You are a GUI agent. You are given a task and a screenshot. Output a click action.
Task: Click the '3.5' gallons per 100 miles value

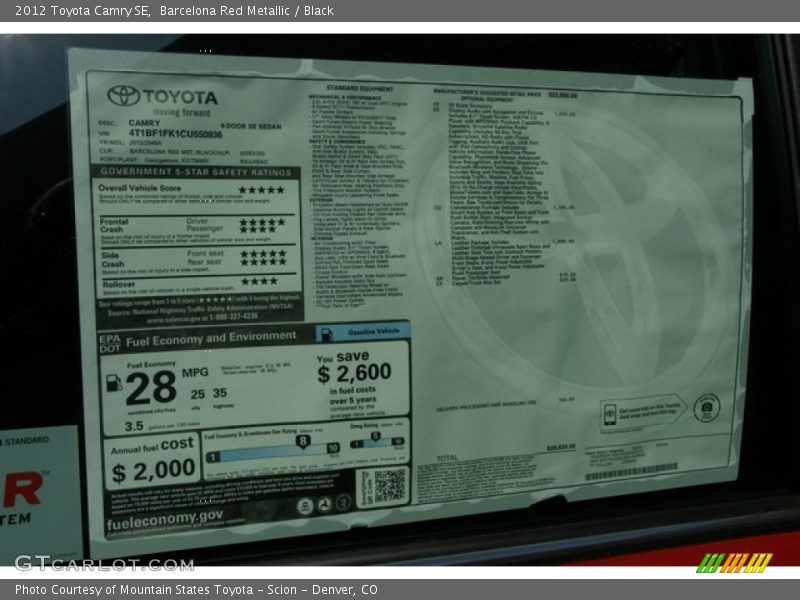point(134,426)
